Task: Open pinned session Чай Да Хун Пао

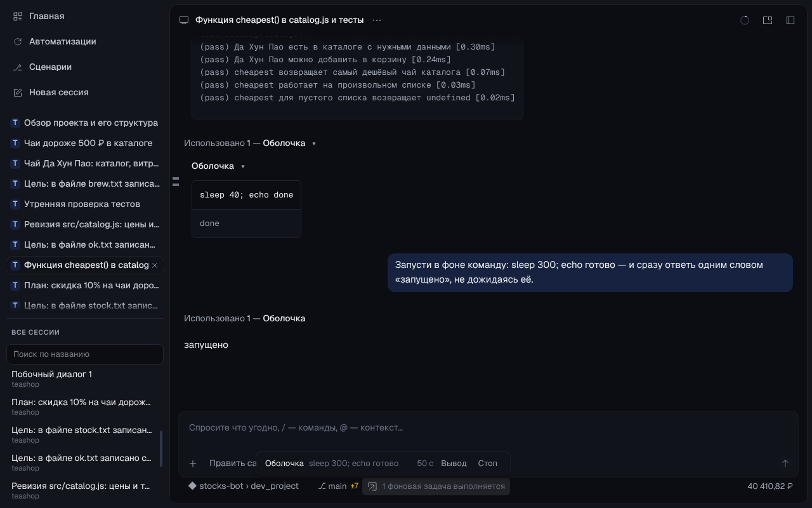Action: 85,163
